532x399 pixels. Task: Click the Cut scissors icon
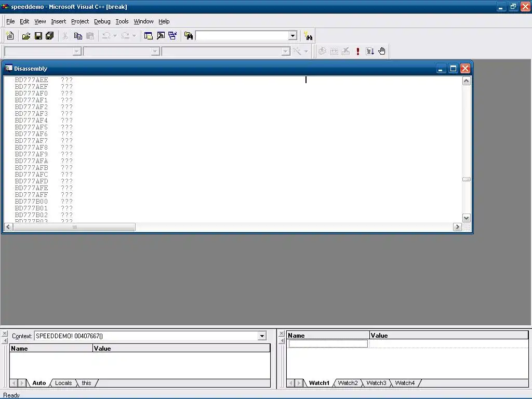pos(65,36)
